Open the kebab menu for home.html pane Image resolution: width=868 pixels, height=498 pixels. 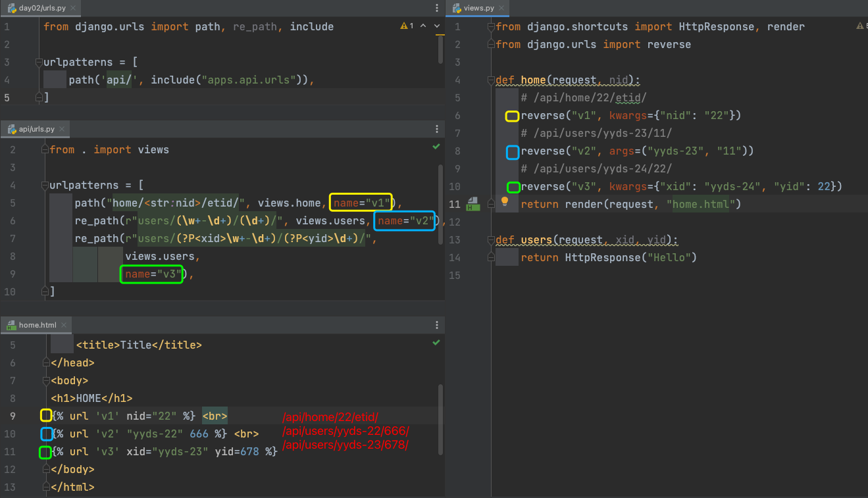pyautogui.click(x=437, y=325)
